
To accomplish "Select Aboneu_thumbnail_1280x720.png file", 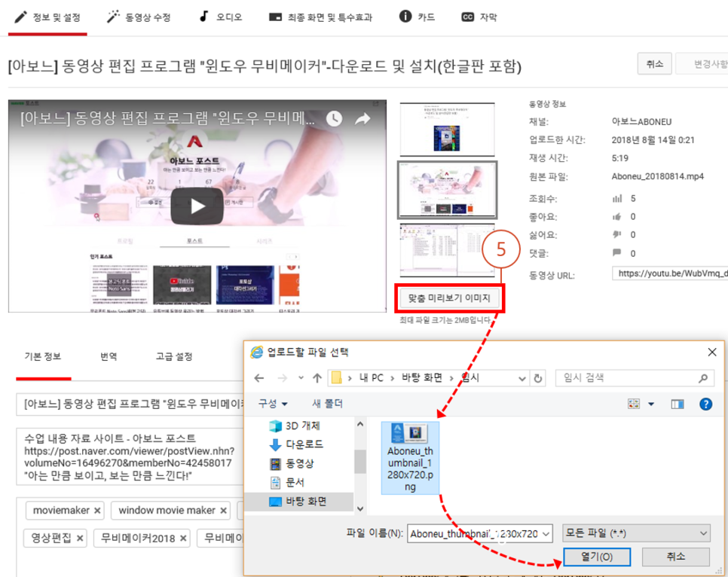I will (x=410, y=458).
